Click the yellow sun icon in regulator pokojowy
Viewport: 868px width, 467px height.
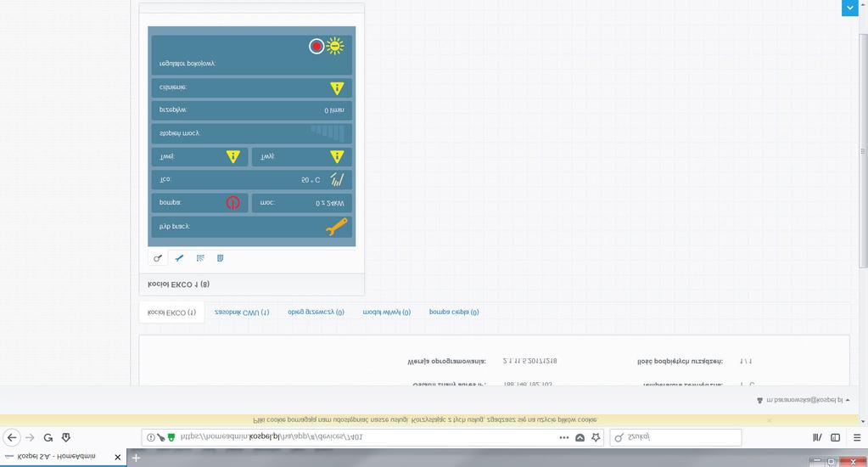[335, 46]
